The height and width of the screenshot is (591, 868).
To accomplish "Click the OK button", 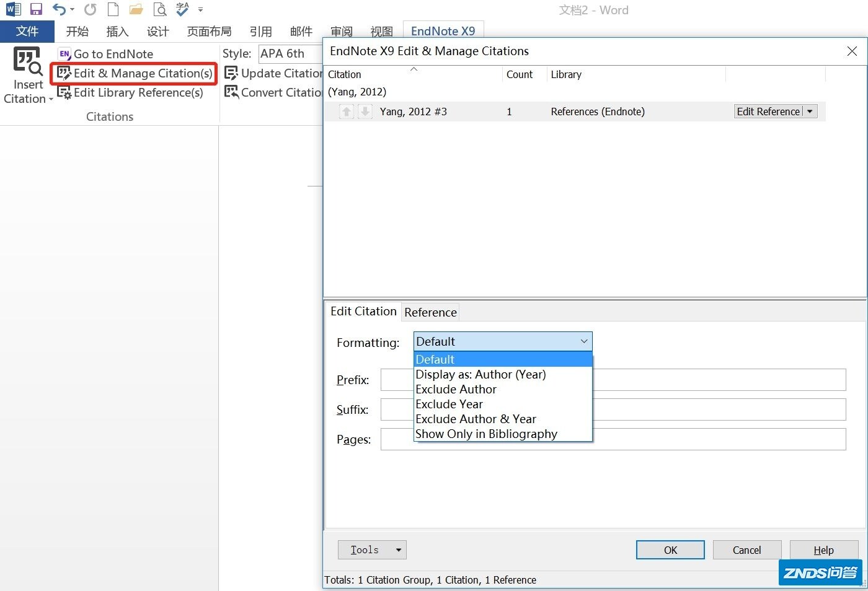I will tap(670, 550).
